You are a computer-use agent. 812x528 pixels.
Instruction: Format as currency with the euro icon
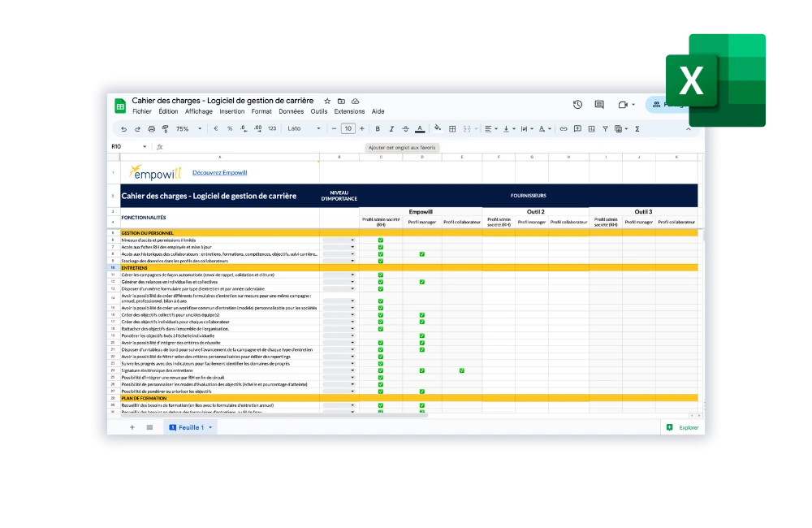[x=215, y=128]
